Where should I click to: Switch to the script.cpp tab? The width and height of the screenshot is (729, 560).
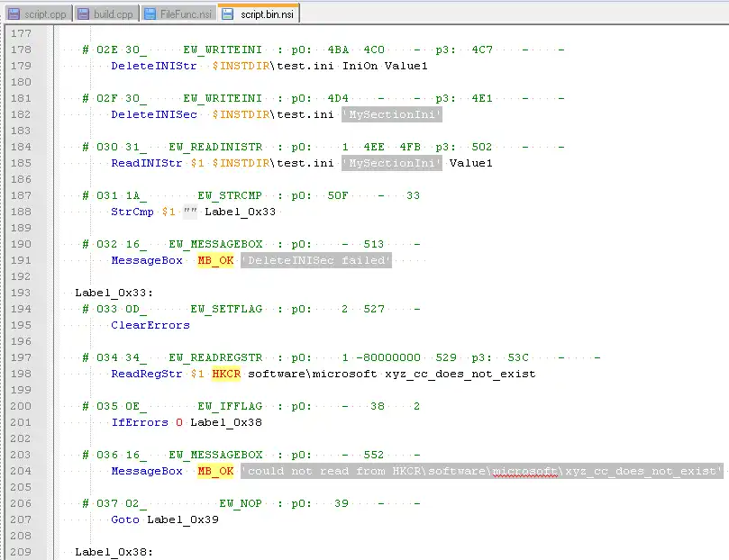[38, 14]
